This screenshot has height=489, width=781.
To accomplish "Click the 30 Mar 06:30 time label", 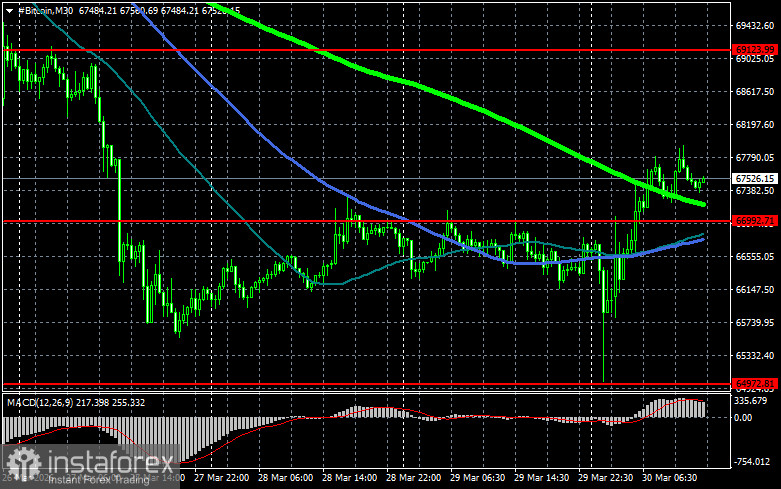I will pyautogui.click(x=669, y=478).
